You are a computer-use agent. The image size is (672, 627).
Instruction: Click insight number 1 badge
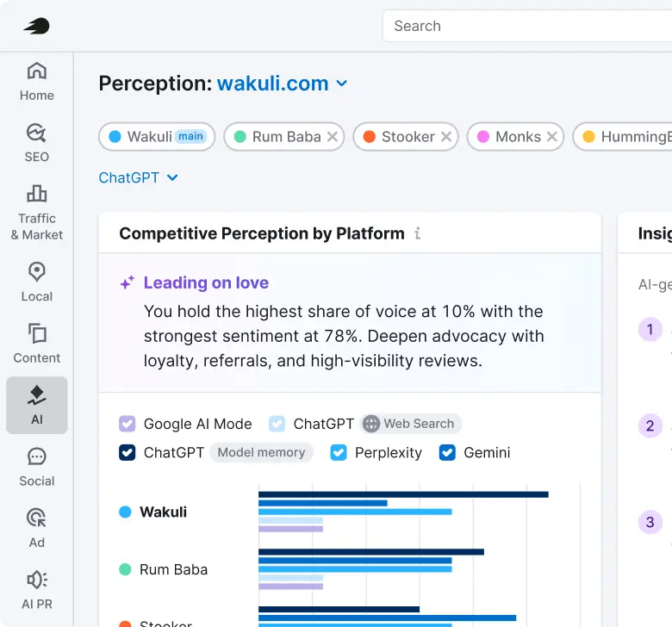(x=650, y=330)
